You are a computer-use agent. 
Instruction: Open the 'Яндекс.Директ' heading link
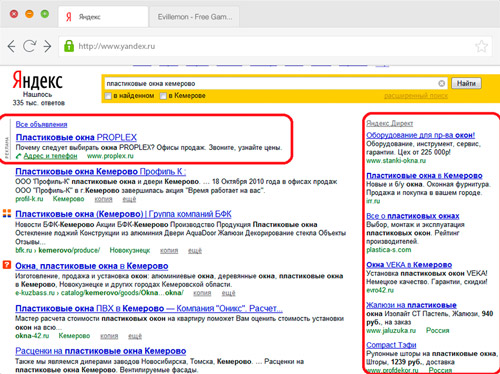[390, 123]
